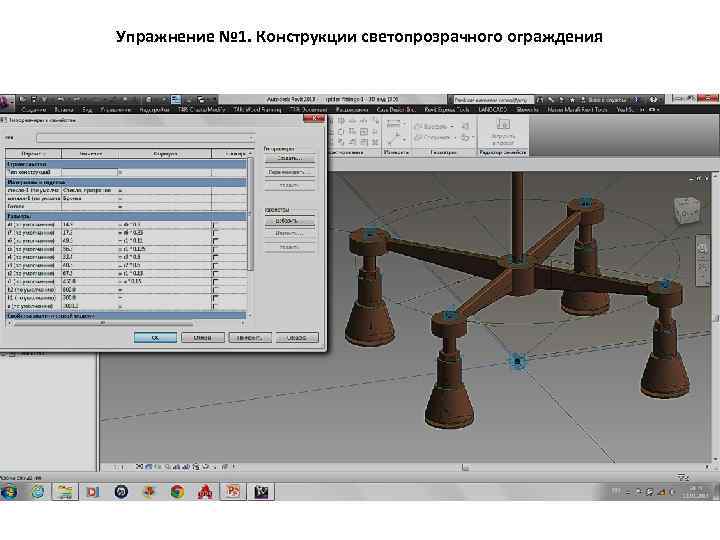Click the Применить button
720x540 pixels.
[250, 338]
